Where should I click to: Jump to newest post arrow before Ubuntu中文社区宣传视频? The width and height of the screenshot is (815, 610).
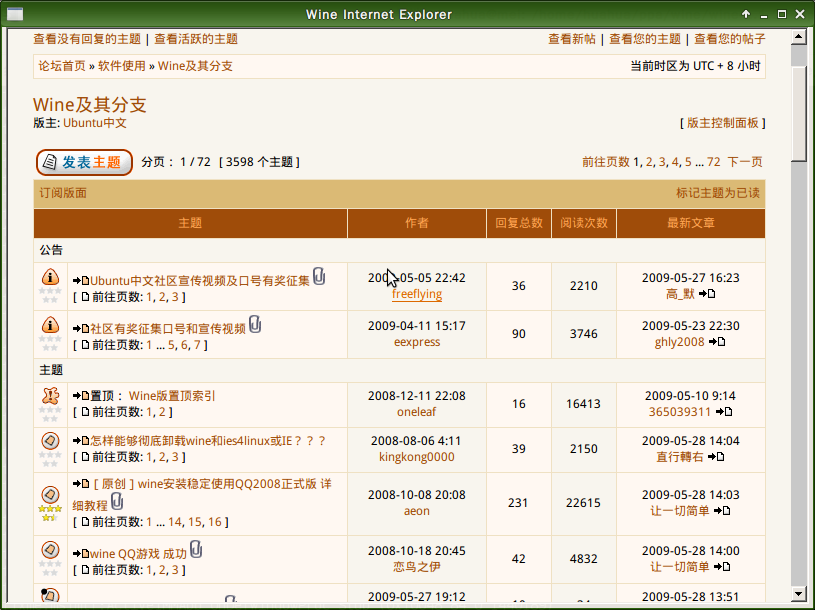[x=81, y=281]
